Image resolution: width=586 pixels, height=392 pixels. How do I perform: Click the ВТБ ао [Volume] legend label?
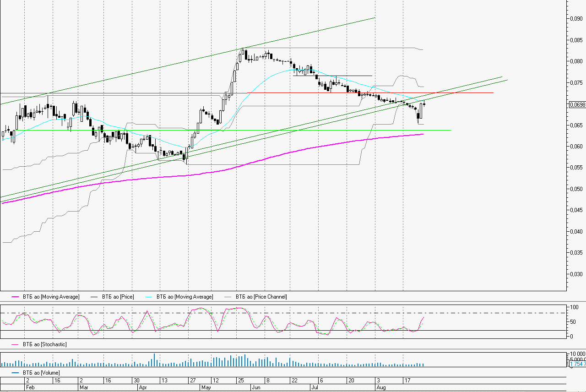click(41, 373)
